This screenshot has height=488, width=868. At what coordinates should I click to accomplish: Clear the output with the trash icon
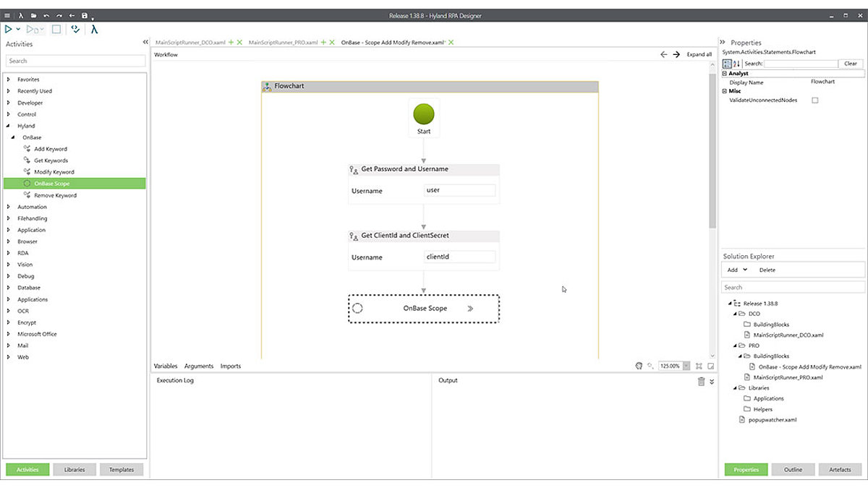coord(701,381)
